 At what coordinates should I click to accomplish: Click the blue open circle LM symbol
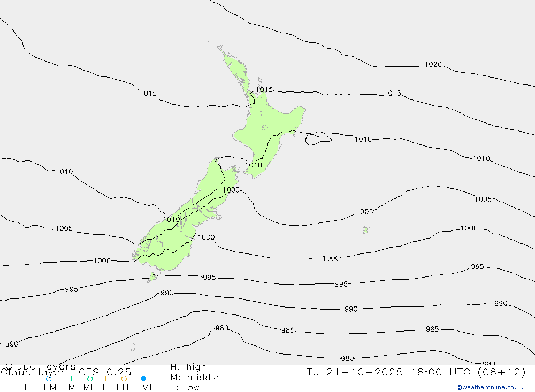[49, 379]
